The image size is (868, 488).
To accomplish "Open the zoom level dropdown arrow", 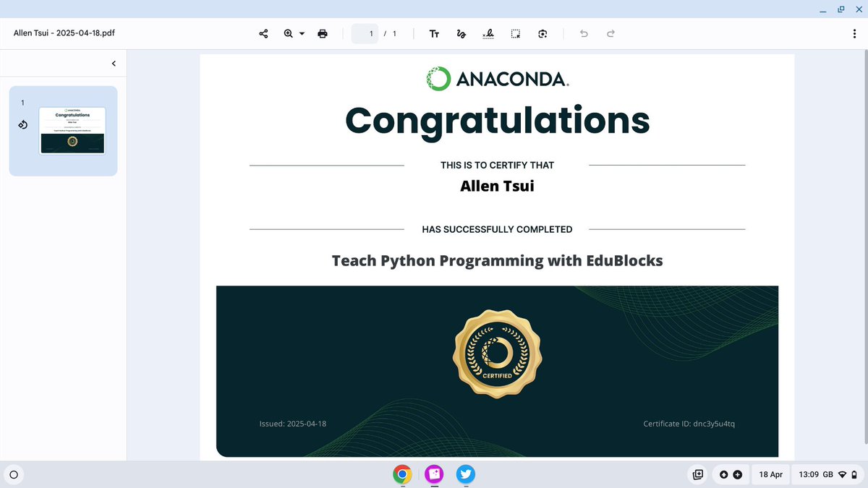I will pos(302,34).
